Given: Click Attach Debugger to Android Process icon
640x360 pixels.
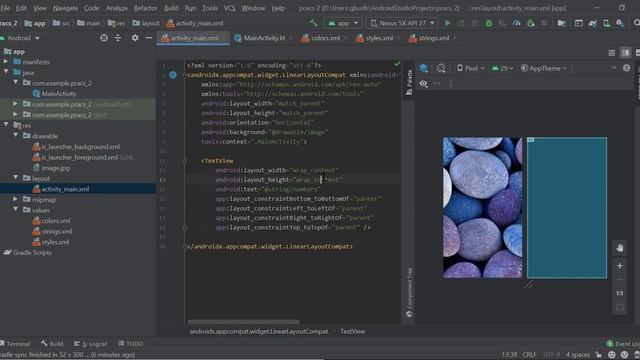Looking at the screenshot, I should (x=531, y=23).
